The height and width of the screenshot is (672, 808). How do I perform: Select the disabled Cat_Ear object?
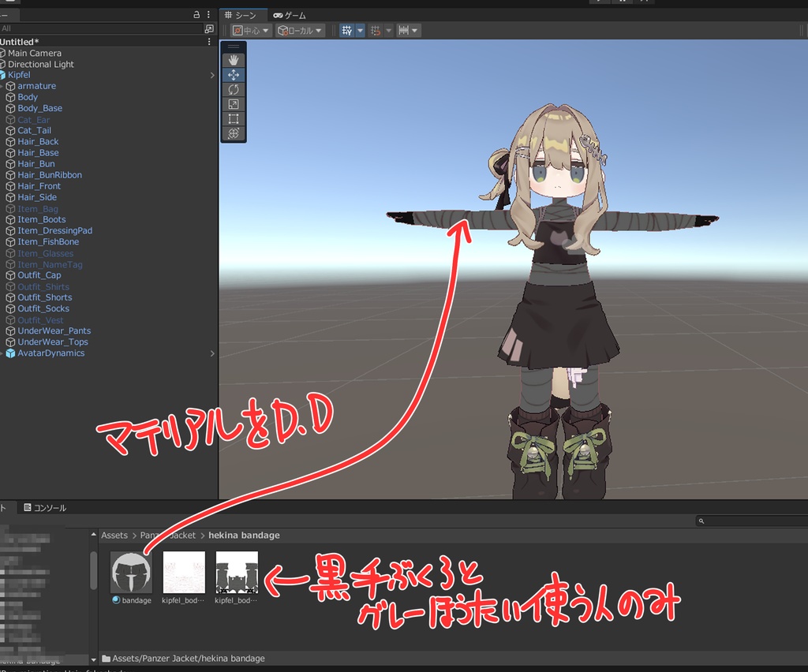click(33, 119)
